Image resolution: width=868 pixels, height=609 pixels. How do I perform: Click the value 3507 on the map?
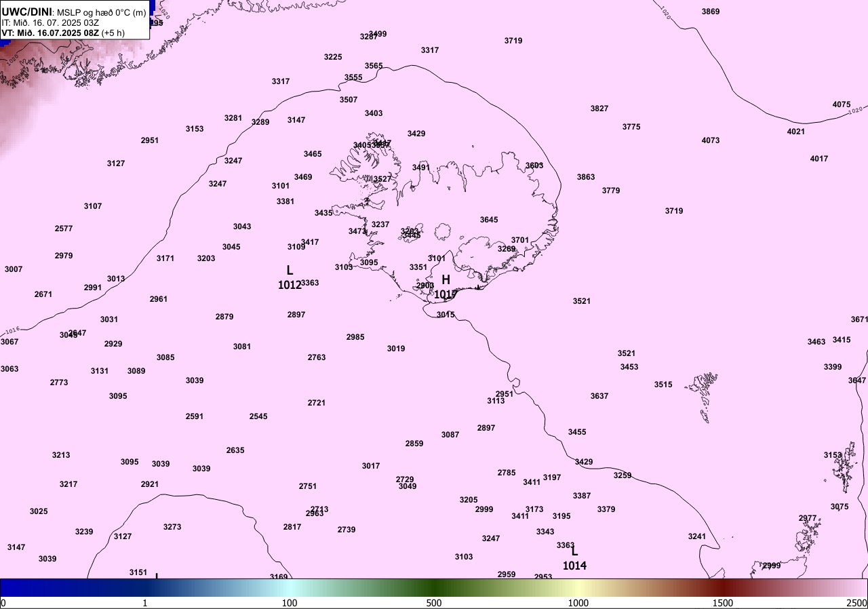(x=349, y=100)
